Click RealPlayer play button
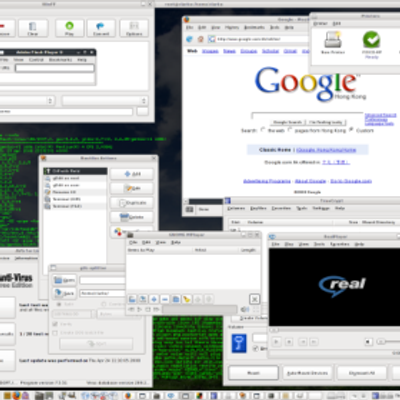The image size is (400, 400). point(276,342)
